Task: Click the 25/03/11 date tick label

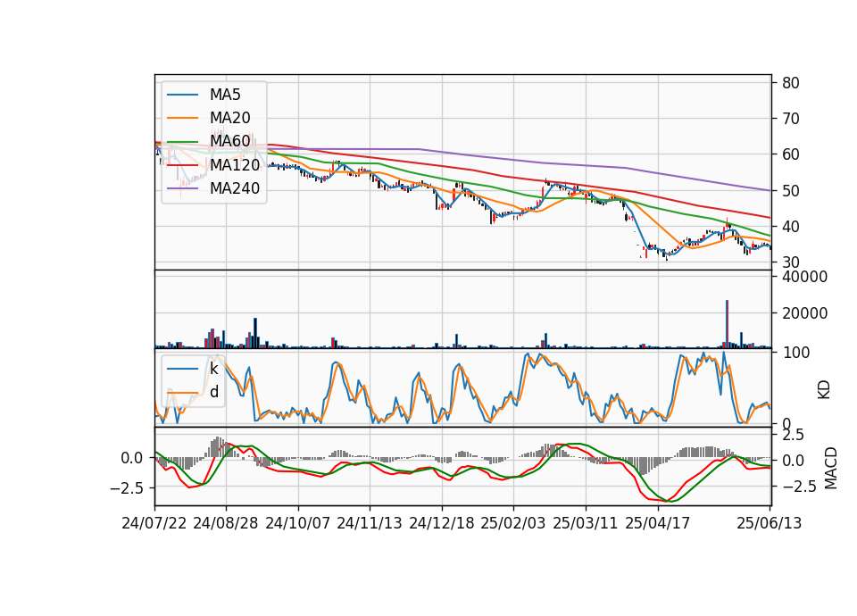Action: (586, 523)
